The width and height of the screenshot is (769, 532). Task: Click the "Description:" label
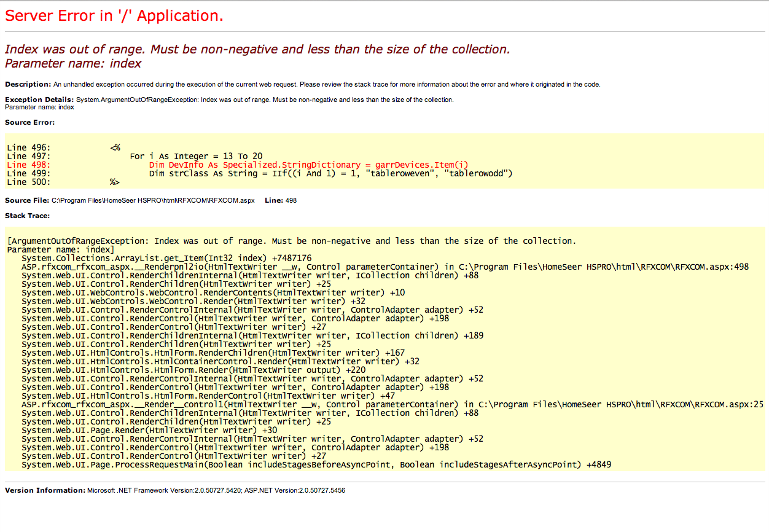(x=28, y=84)
